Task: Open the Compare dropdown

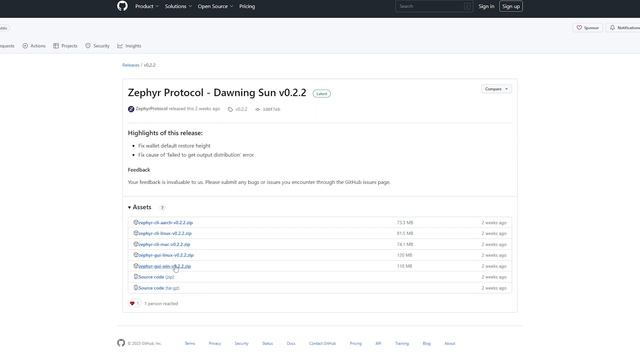Action: 496,89
